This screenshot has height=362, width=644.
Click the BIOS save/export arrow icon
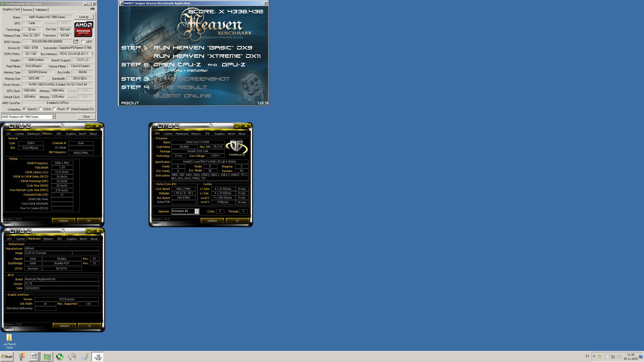click(76, 41)
